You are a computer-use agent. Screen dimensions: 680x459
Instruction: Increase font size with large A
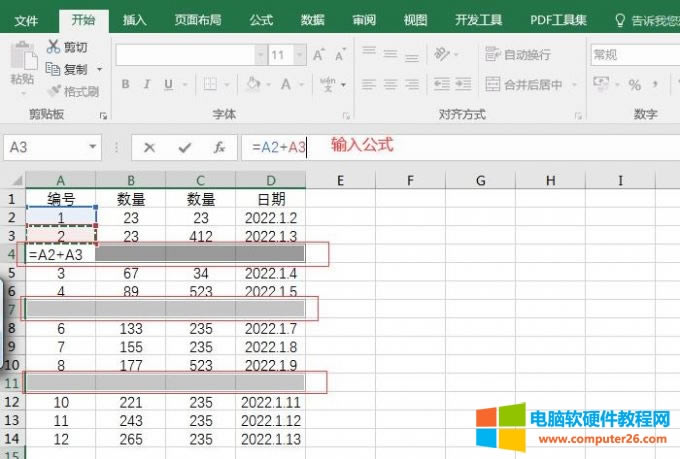point(318,55)
